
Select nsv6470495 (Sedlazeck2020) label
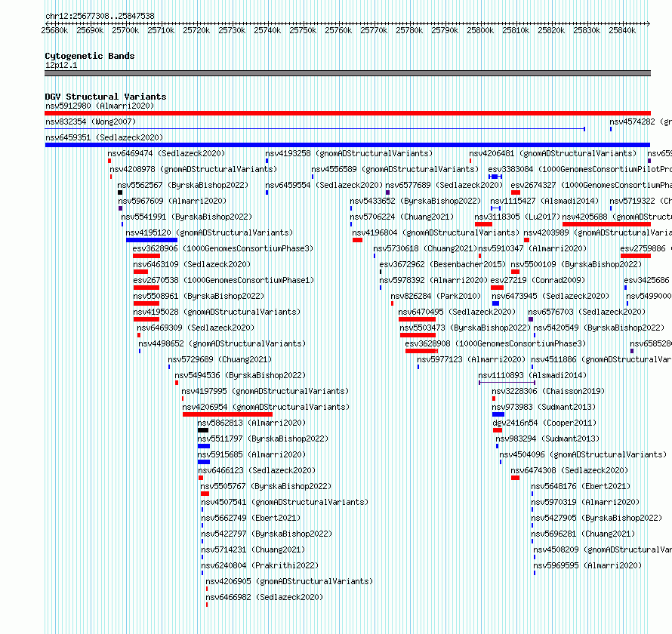[457, 312]
